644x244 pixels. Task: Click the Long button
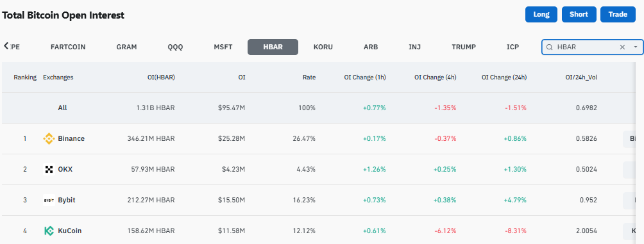(x=541, y=14)
